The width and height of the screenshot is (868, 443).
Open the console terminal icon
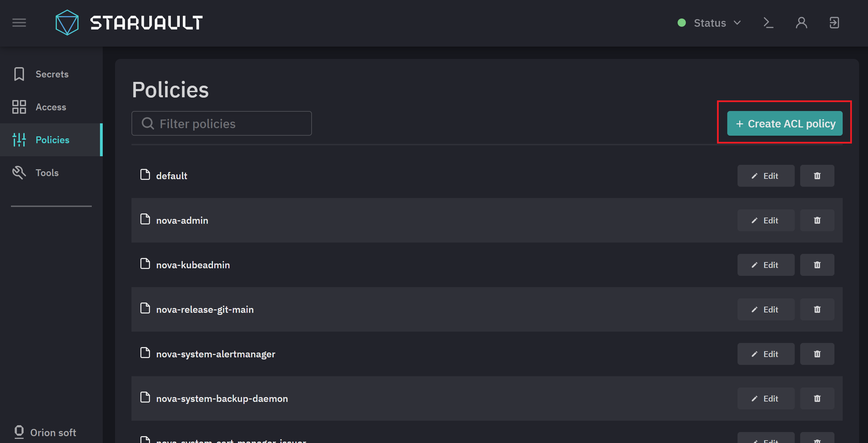pyautogui.click(x=768, y=23)
